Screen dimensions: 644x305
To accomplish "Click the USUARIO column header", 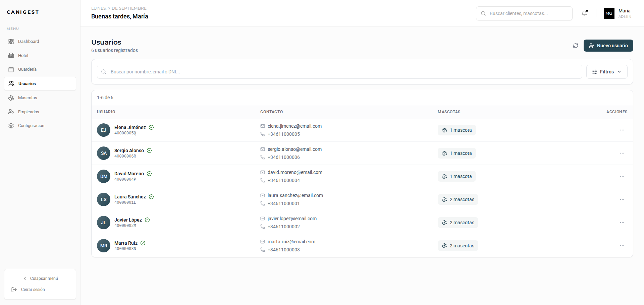I will (x=106, y=112).
